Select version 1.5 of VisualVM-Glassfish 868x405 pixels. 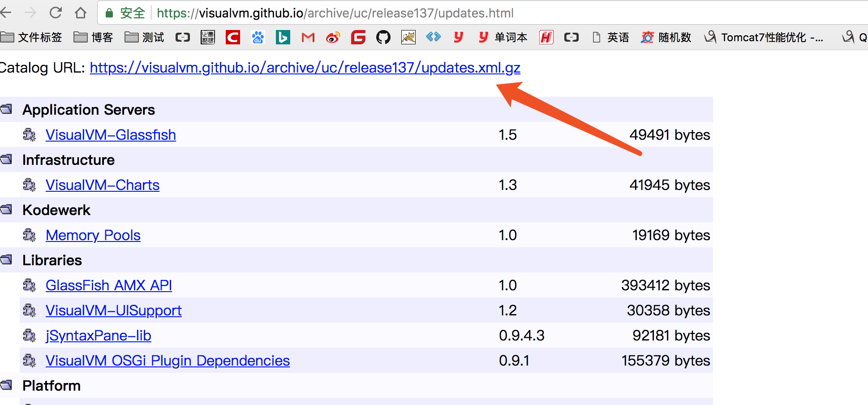tap(508, 135)
